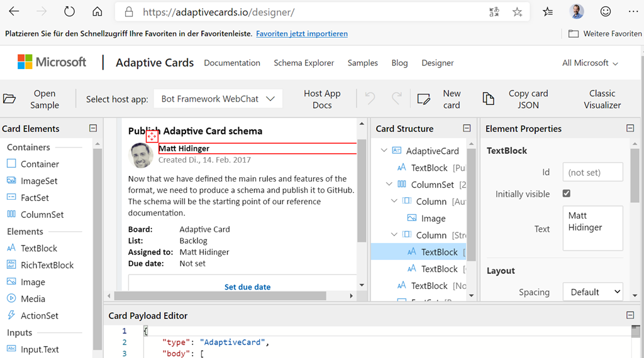644x358 pixels.
Task: Select the TextBlock element icon in palette
Action: (11, 247)
